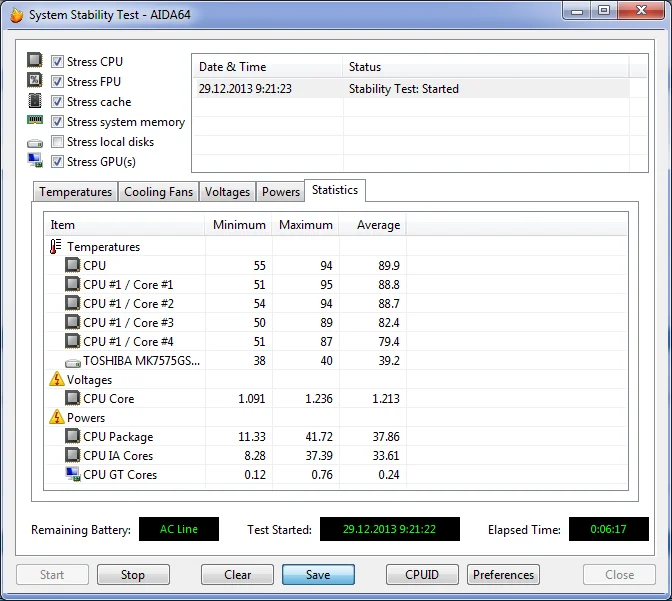Image resolution: width=672 pixels, height=601 pixels.
Task: Open the Cooling Fans tab
Action: click(x=158, y=192)
